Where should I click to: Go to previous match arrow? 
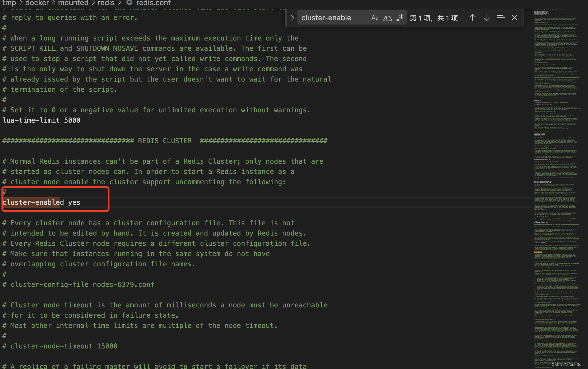[472, 18]
